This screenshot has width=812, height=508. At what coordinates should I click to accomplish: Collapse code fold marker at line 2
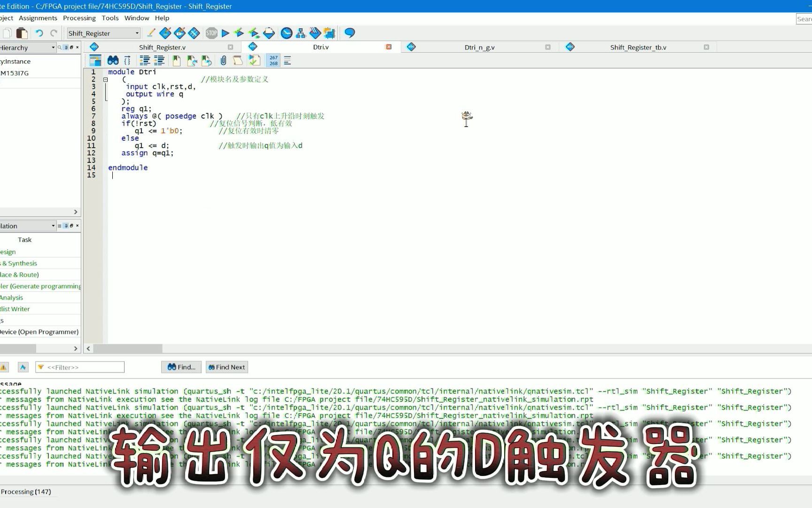[106, 79]
